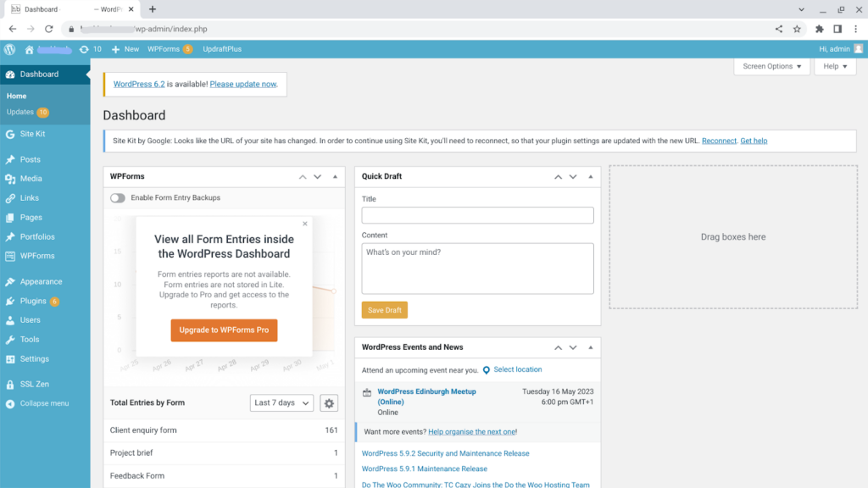Viewport: 868px width, 488px height.
Task: Click the home site icon in admin bar
Action: [30, 49]
